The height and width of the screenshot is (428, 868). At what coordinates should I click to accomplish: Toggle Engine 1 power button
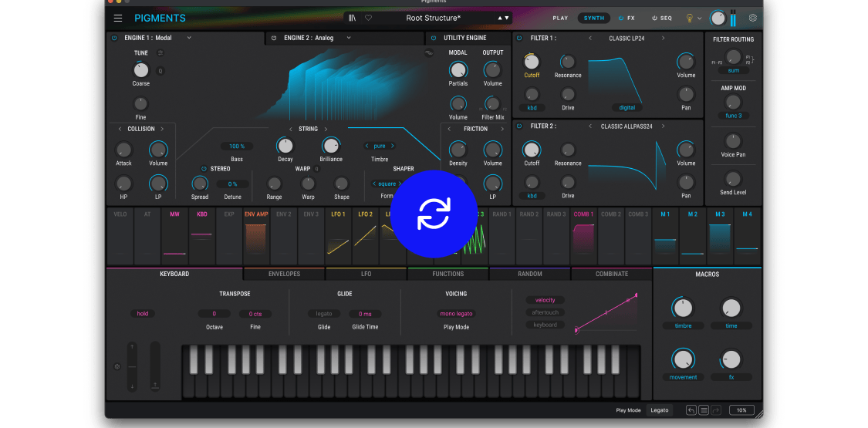[x=114, y=38]
